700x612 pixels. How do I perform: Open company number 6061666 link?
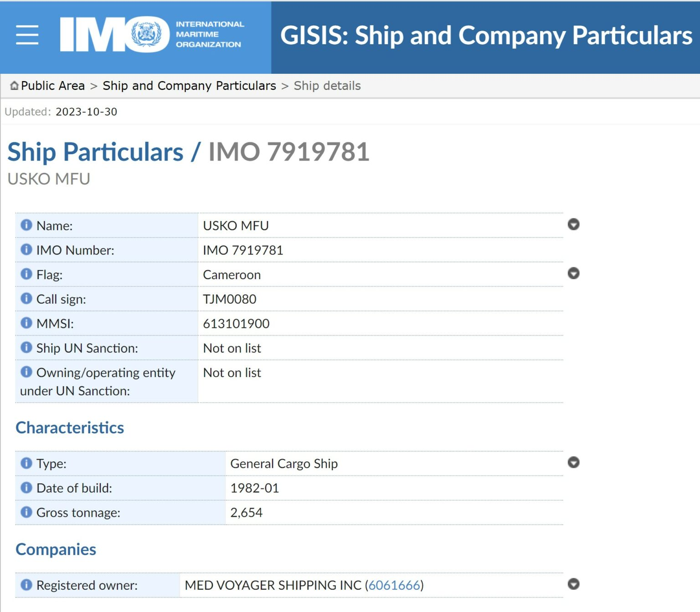coord(394,585)
